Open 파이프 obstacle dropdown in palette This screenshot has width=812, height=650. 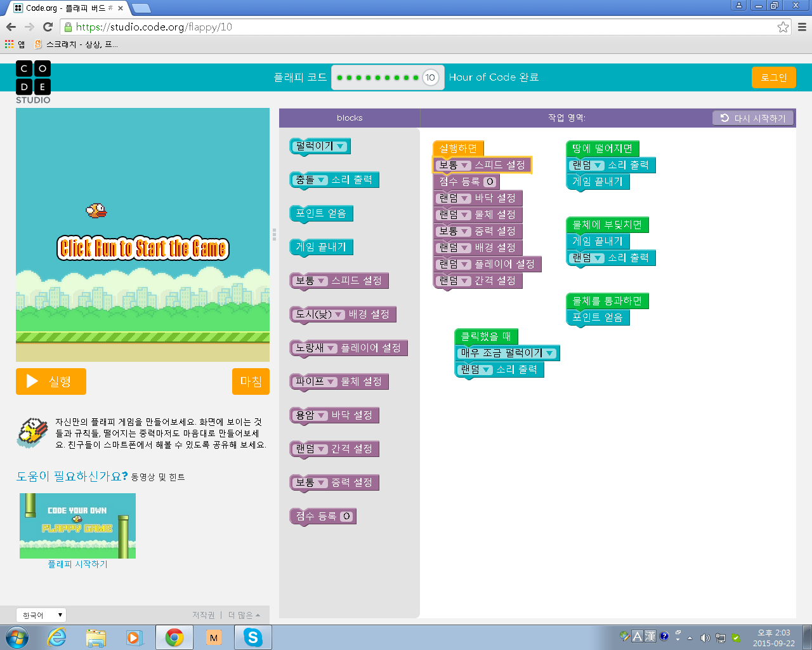pyautogui.click(x=315, y=381)
